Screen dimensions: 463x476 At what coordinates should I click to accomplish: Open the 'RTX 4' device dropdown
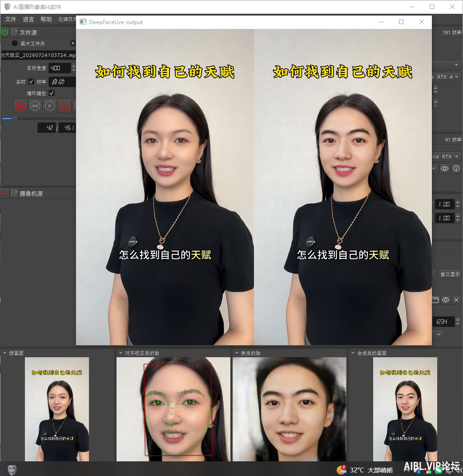447,77
